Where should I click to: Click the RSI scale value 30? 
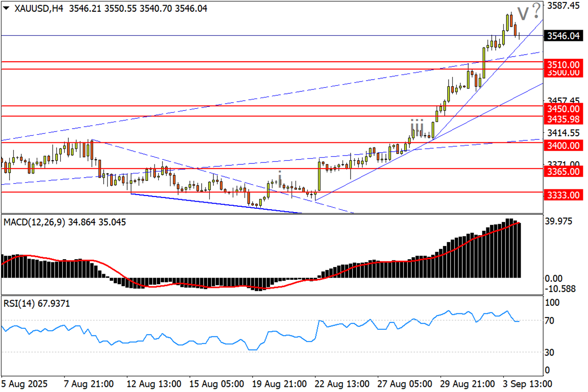coord(550,352)
